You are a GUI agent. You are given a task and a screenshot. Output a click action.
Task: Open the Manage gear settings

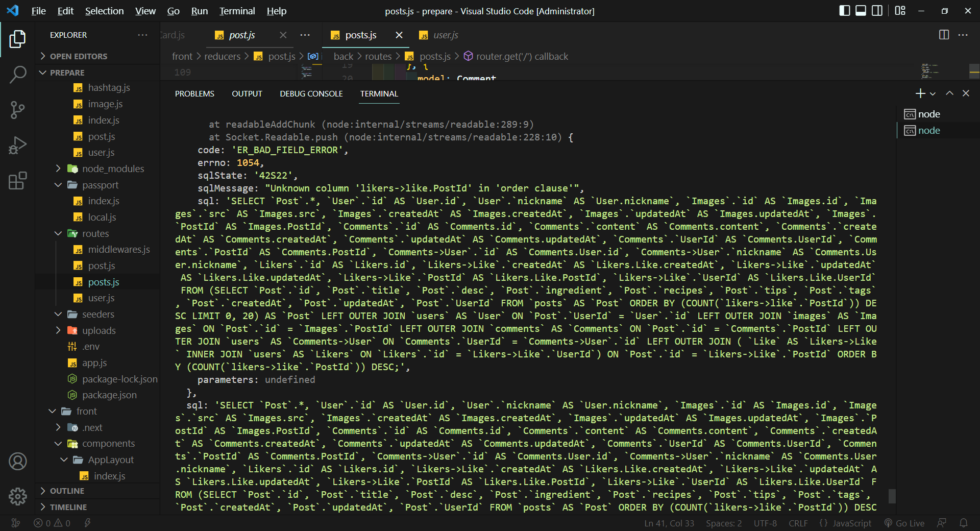pos(18,496)
